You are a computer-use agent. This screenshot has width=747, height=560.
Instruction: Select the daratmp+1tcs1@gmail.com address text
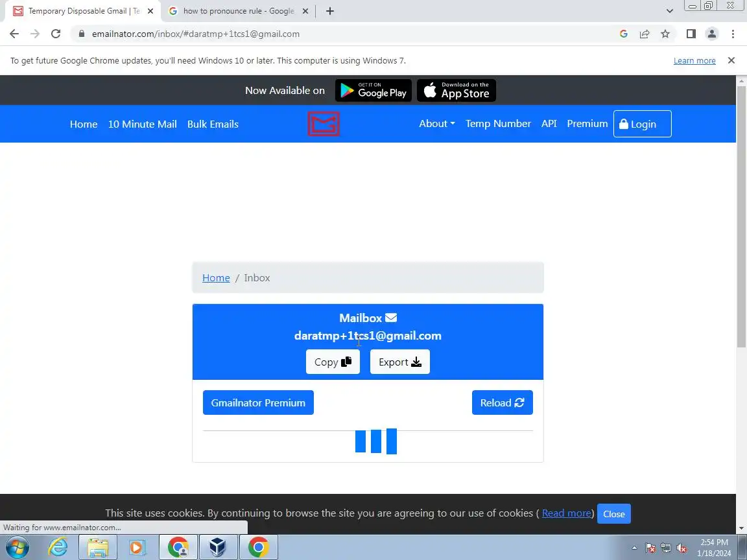[368, 336]
